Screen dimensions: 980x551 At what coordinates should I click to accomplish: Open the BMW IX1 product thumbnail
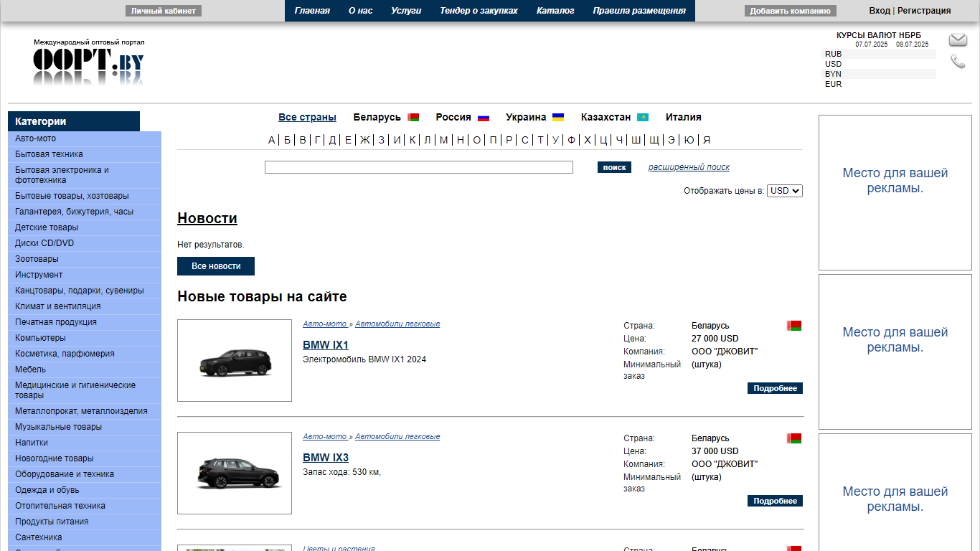pos(235,360)
